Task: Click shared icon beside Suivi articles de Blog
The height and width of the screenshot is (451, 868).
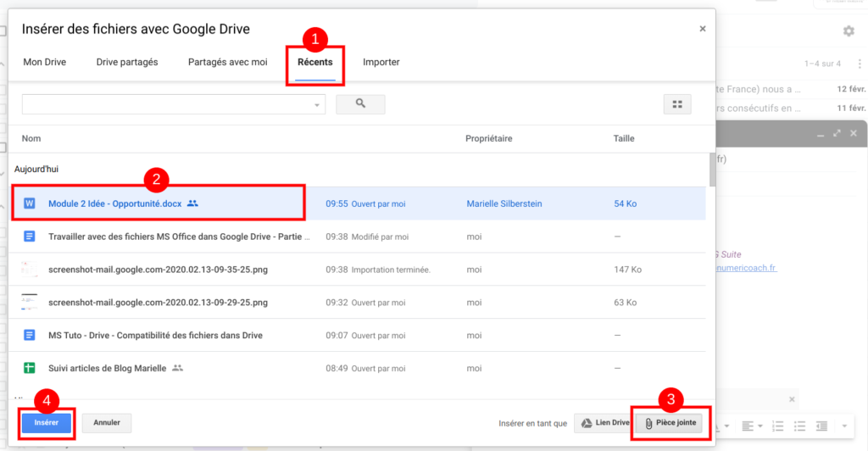Action: pos(177,368)
